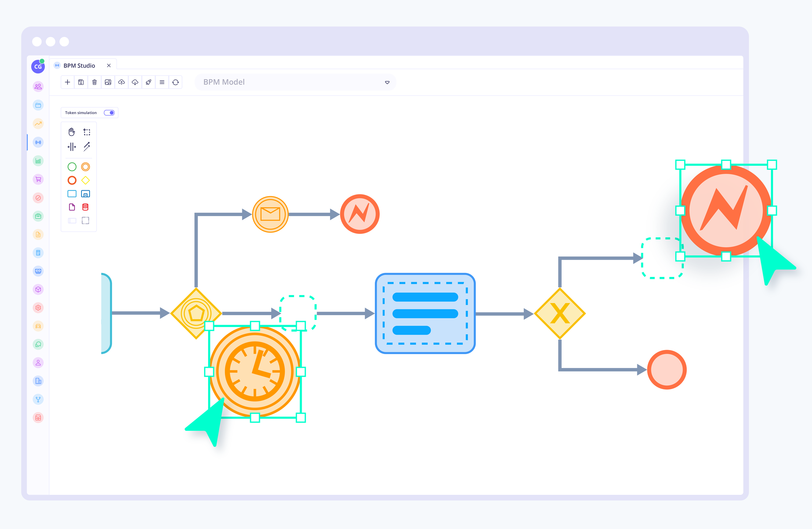
Task: Turn off the Token simulation switch
Action: (x=109, y=113)
